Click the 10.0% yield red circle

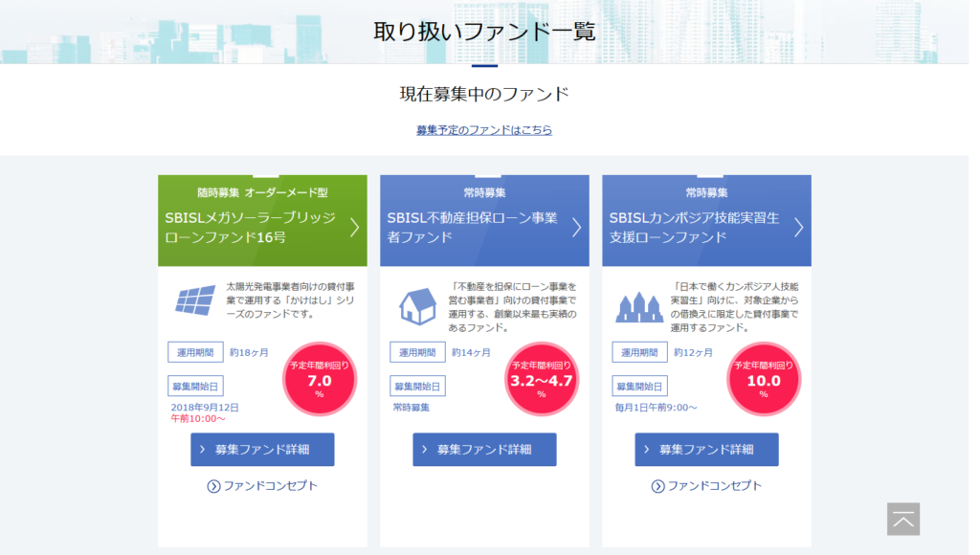763,379
